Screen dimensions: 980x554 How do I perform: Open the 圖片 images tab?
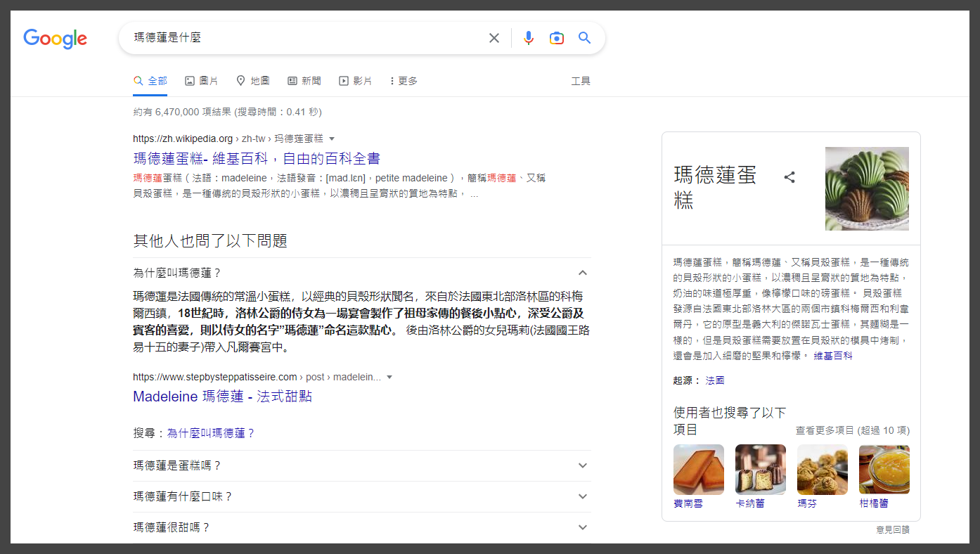click(201, 81)
